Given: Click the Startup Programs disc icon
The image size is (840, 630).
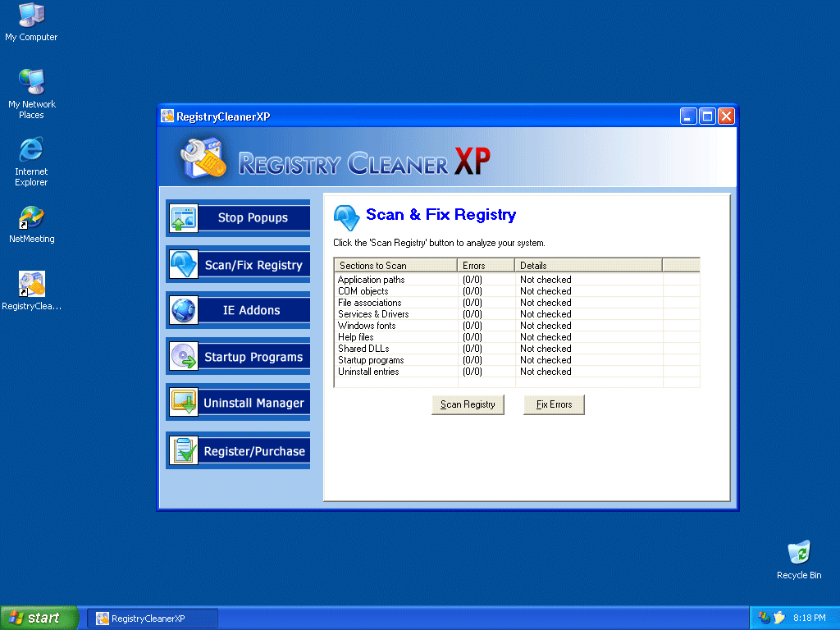Looking at the screenshot, I should point(184,357).
